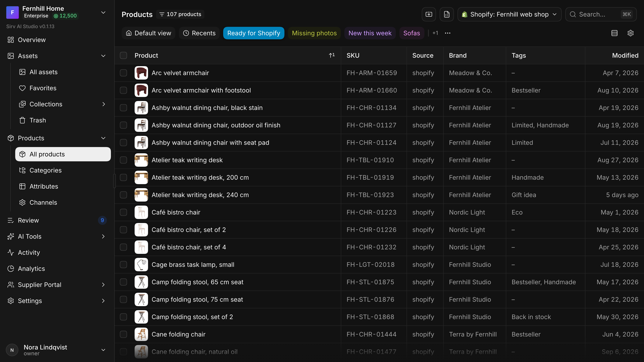This screenshot has height=362, width=644.
Task: Check the Arc velvet armchair row checkbox
Action: [x=123, y=73]
